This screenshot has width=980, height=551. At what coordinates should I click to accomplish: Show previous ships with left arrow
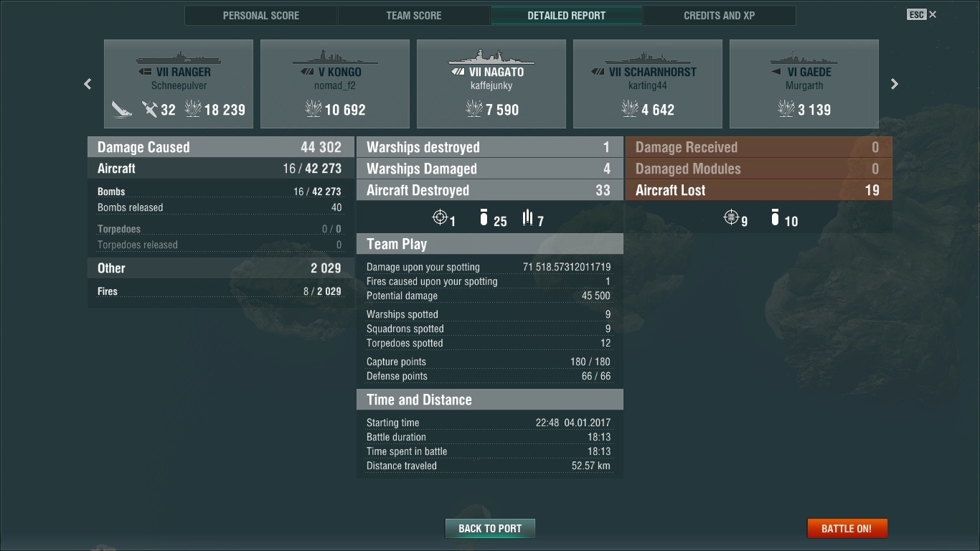(88, 84)
